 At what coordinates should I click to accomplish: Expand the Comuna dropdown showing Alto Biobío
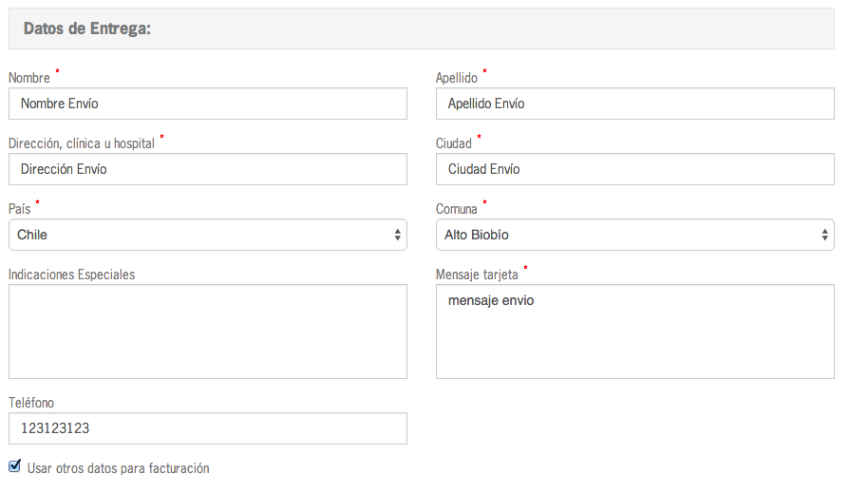pyautogui.click(x=634, y=235)
